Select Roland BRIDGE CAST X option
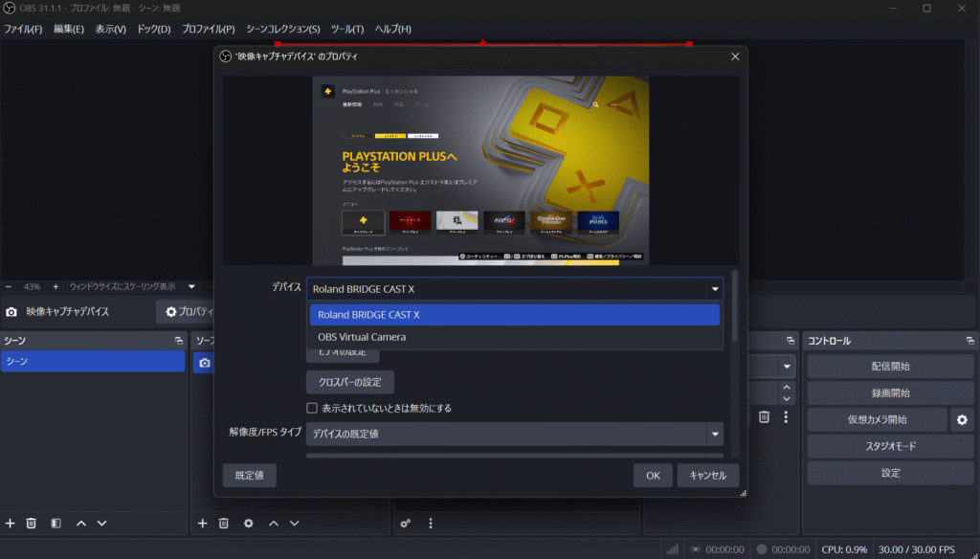Viewport: 980px width, 559px height. [x=514, y=315]
